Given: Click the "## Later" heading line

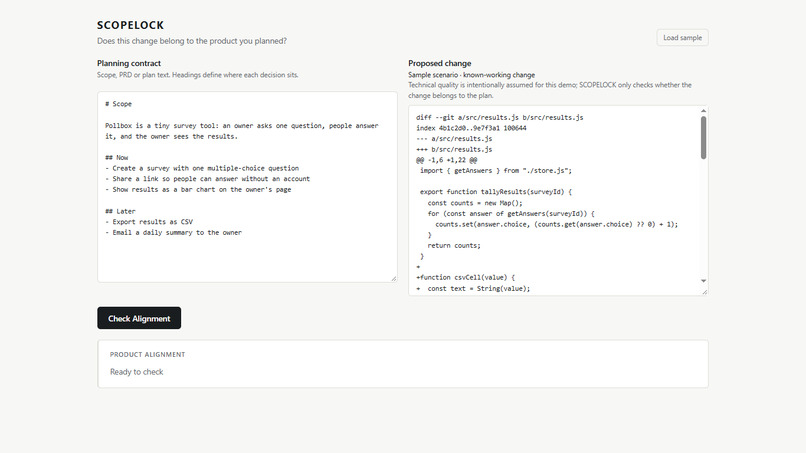Looking at the screenshot, I should point(120,211).
